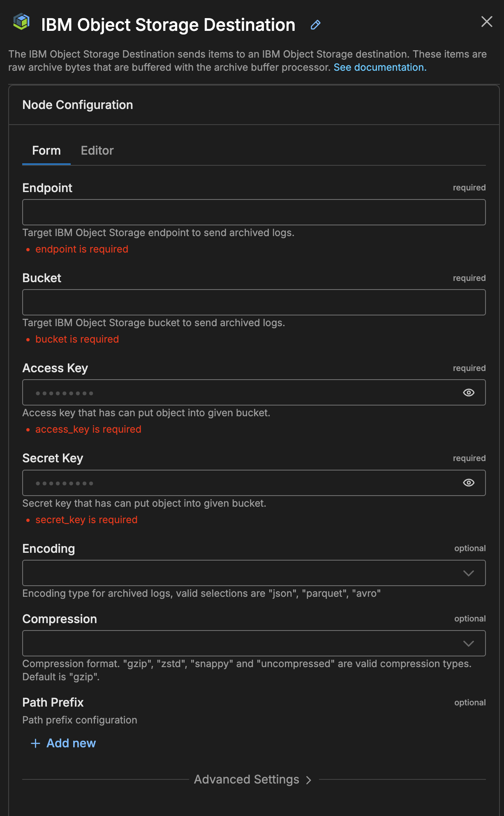Viewport: 504px width, 816px height.
Task: Show the Secret Key using eye icon
Action: [469, 483]
